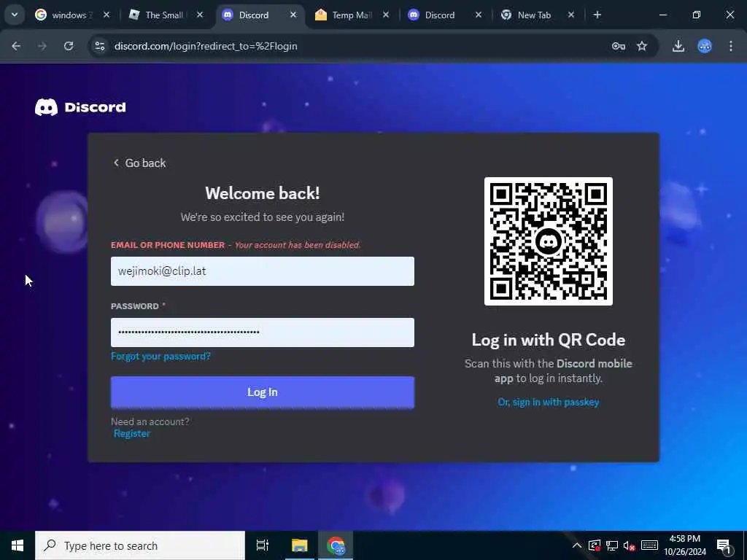Switch to the New Tab tab

pos(538,15)
